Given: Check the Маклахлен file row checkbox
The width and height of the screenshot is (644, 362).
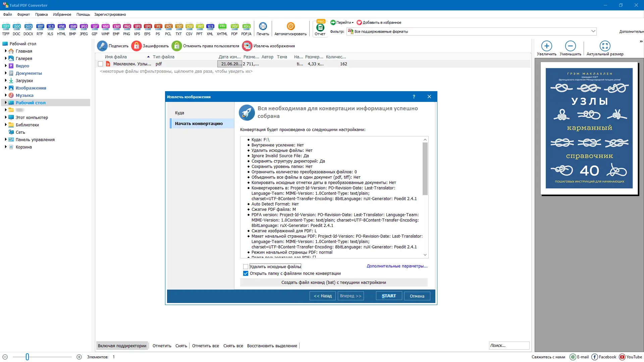Looking at the screenshot, I should point(100,64).
